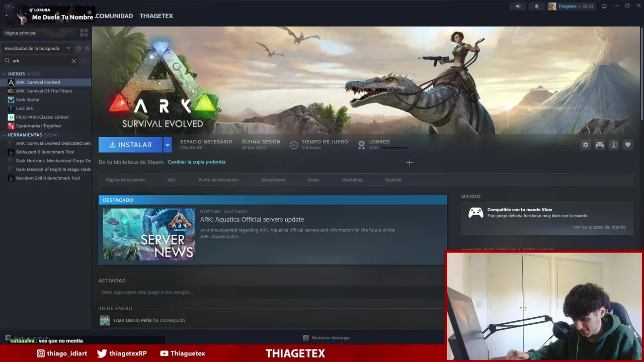Click the Server News thumbnail

pyautogui.click(x=149, y=234)
